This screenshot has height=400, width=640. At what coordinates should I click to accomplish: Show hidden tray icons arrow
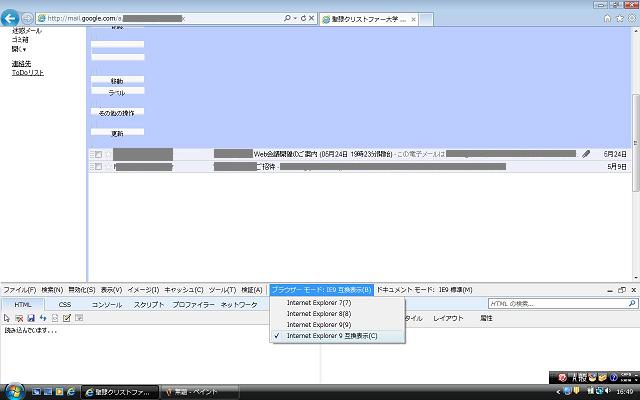[x=558, y=391]
